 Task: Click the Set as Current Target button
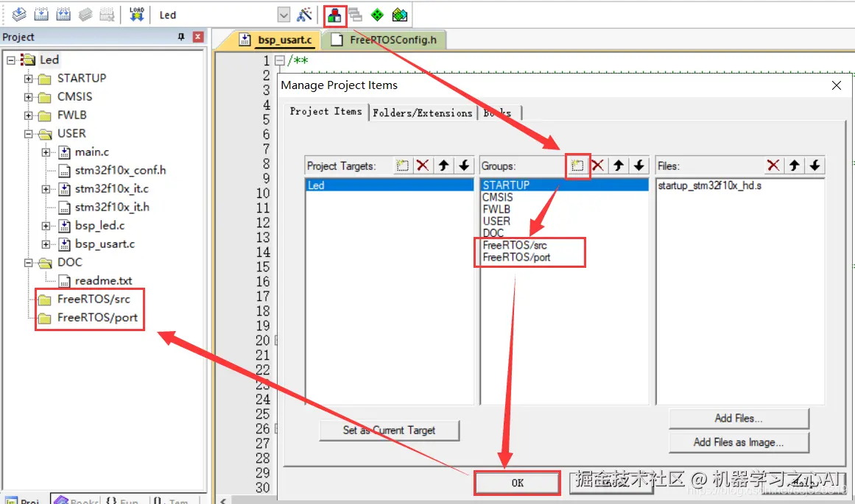click(x=390, y=430)
